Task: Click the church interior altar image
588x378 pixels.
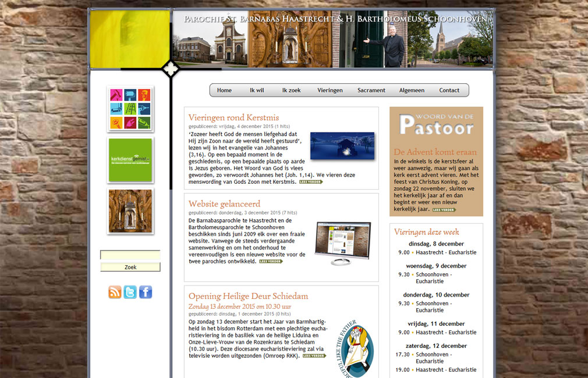Action: pyautogui.click(x=130, y=211)
